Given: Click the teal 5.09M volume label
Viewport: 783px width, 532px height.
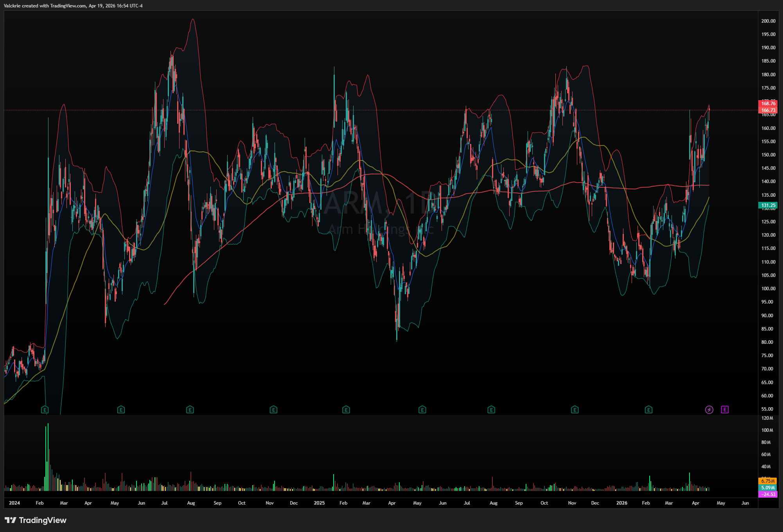Looking at the screenshot, I should [x=768, y=488].
